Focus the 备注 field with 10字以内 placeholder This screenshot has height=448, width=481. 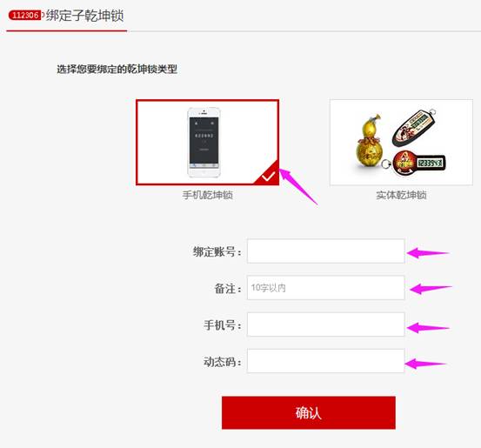[x=326, y=288]
